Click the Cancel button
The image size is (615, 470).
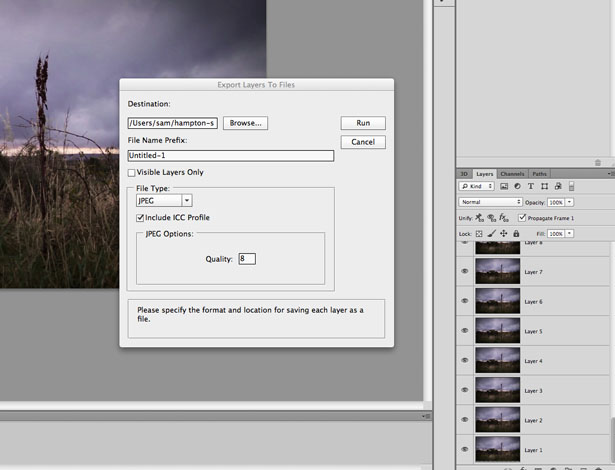tap(363, 142)
